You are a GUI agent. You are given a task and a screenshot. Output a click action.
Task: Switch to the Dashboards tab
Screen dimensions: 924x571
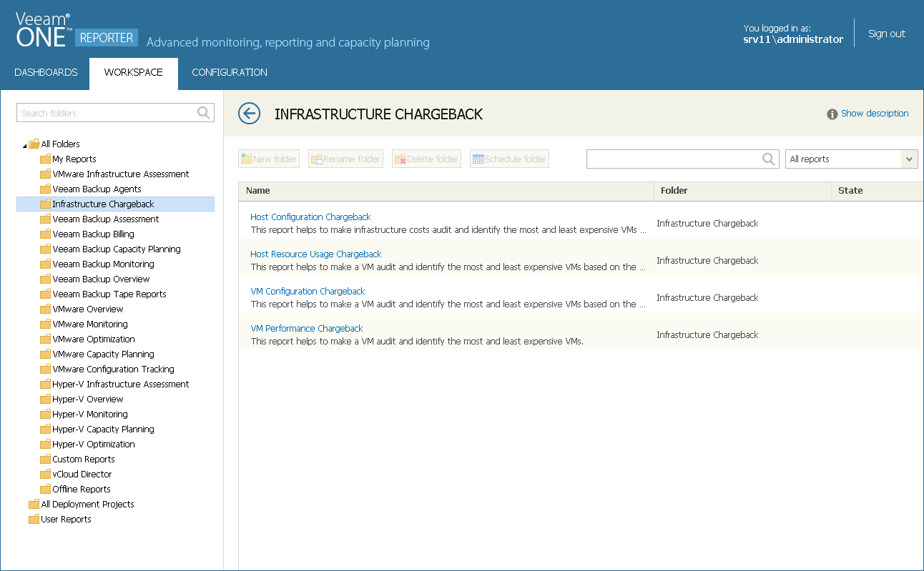(x=46, y=72)
